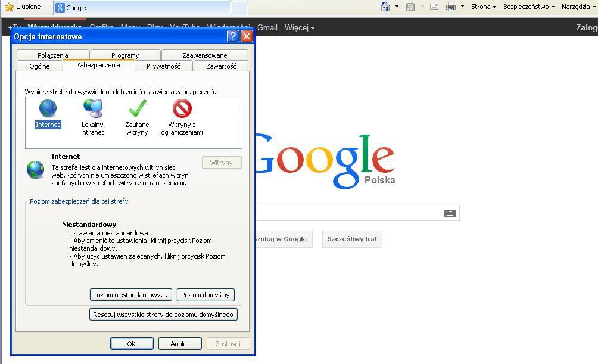Confirm dialog with OK button
598x364 pixels.
pos(132,343)
